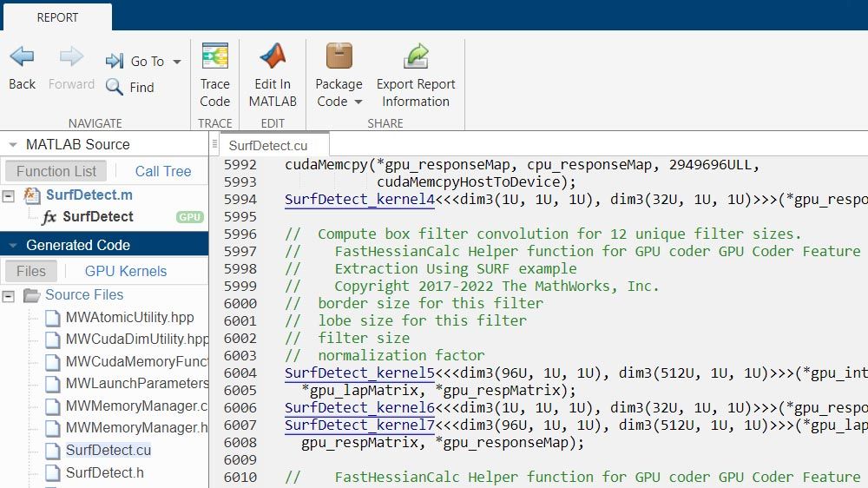Collapse the SurfDetect.m tree node
Image resolution: width=868 pixels, height=488 pixels.
coord(9,195)
